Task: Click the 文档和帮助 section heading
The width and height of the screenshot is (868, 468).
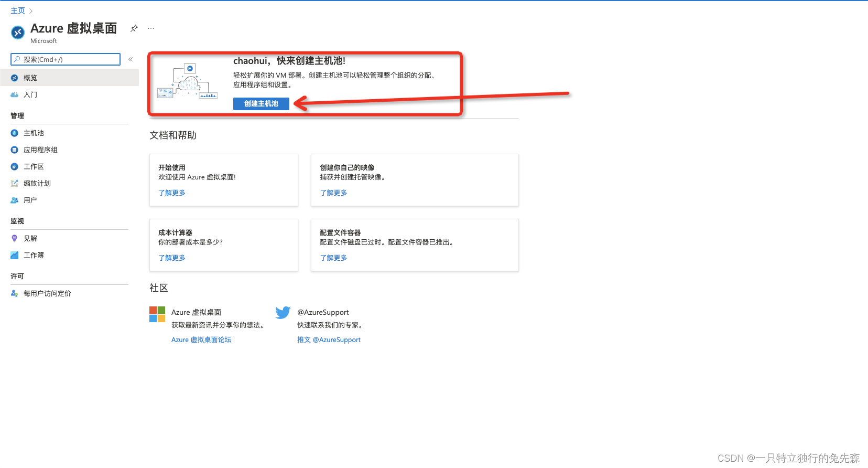Action: point(173,135)
